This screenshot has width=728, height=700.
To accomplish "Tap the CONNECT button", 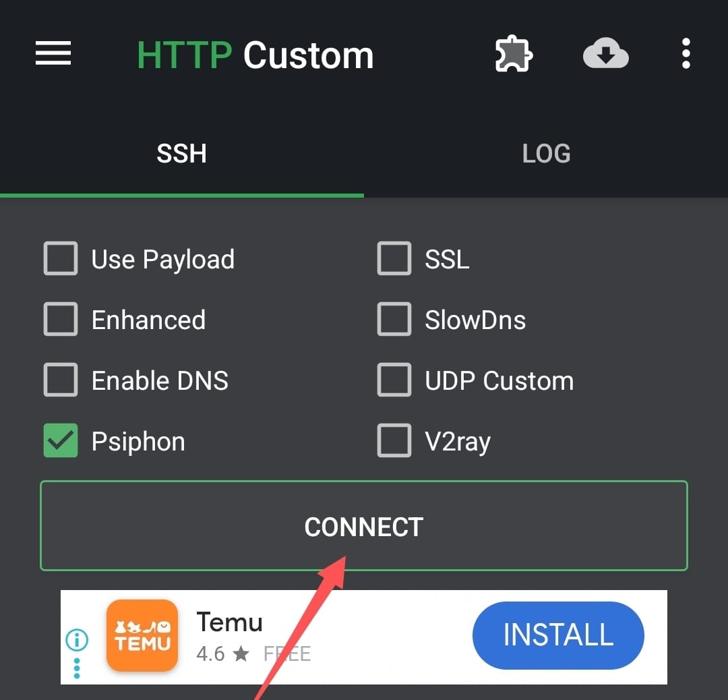I will click(x=364, y=526).
